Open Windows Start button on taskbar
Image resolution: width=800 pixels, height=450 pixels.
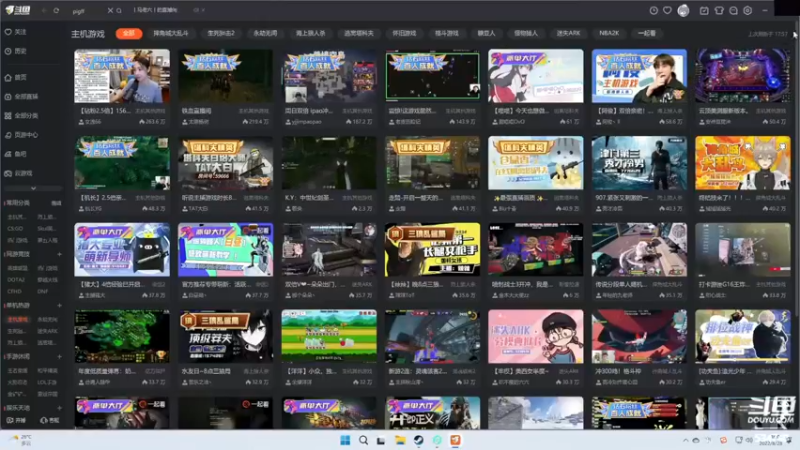(x=345, y=440)
